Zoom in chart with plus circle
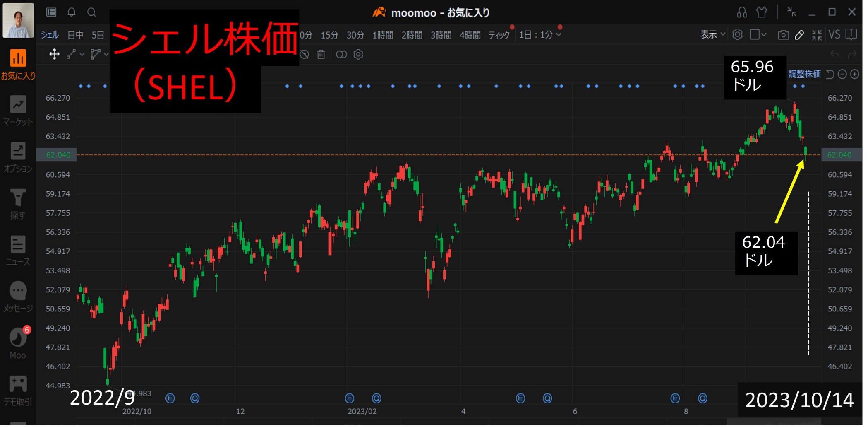Image resolution: width=868 pixels, height=427 pixels. pos(854,74)
